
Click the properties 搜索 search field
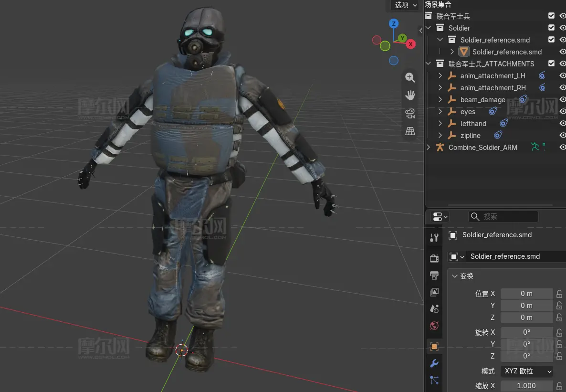[x=503, y=216]
